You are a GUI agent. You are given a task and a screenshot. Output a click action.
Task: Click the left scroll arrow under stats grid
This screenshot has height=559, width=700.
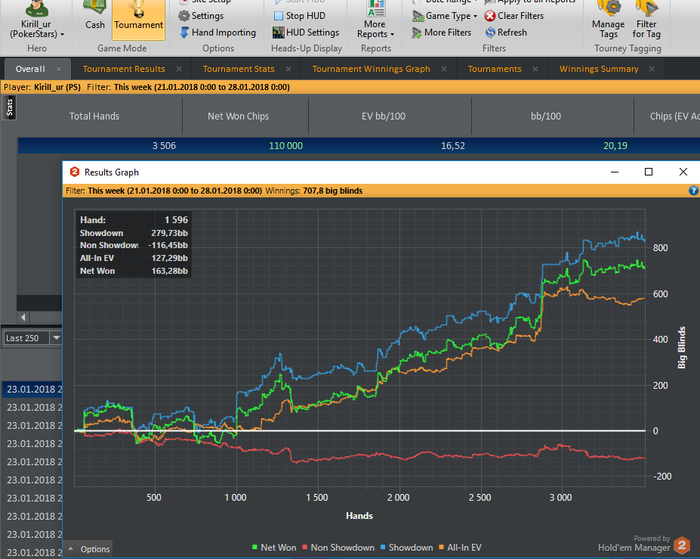(x=23, y=317)
